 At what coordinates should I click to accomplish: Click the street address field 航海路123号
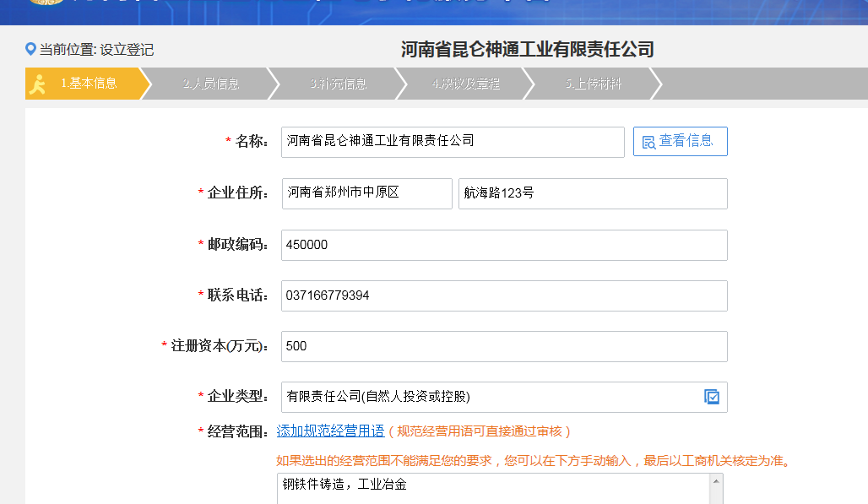[591, 193]
